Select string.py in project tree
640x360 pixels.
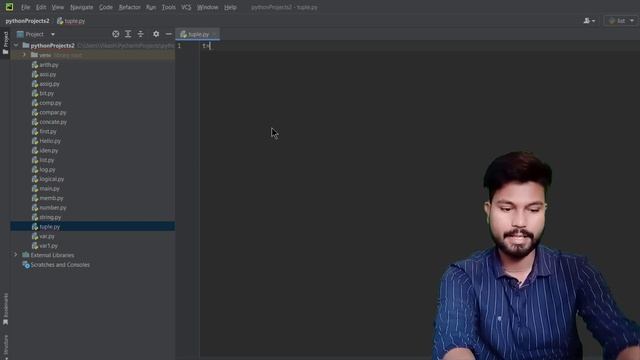pos(50,217)
